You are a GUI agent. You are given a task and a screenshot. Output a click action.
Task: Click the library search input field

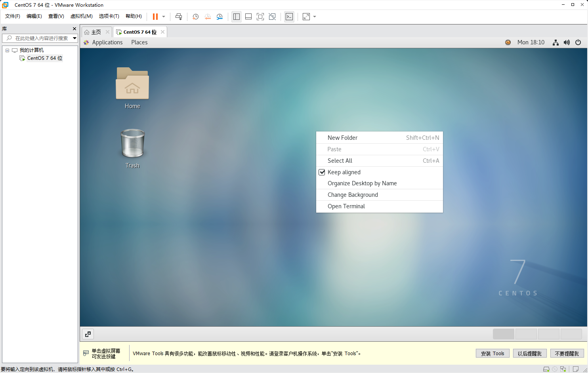38,38
